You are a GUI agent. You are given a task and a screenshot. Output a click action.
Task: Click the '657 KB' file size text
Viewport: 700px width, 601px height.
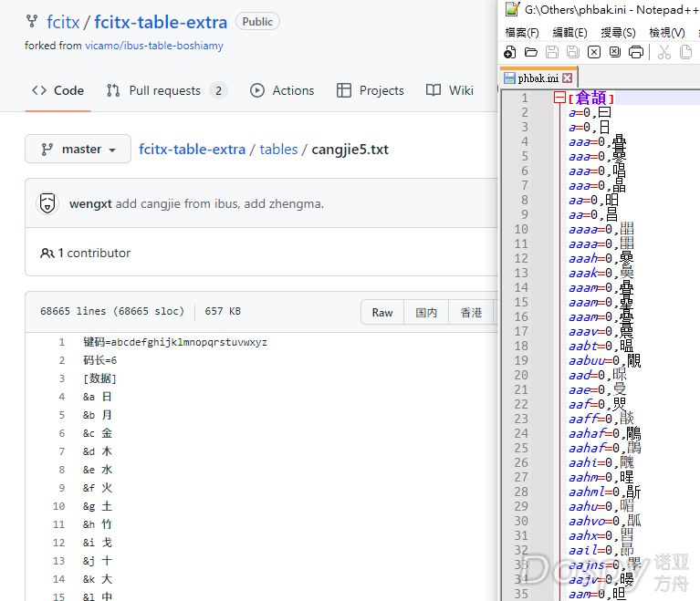(x=223, y=311)
